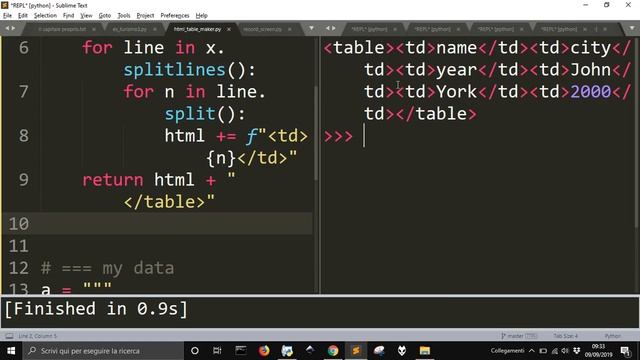Open the left pane's tab list dropdown

coord(311,28)
